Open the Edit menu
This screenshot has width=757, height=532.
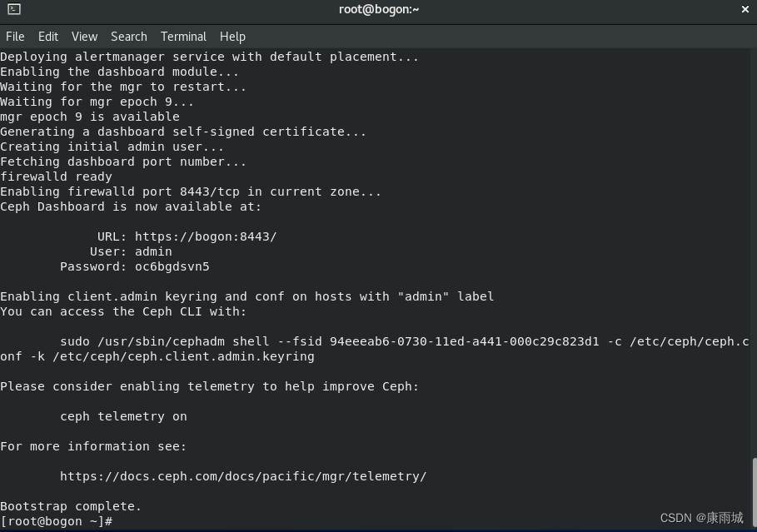47,36
